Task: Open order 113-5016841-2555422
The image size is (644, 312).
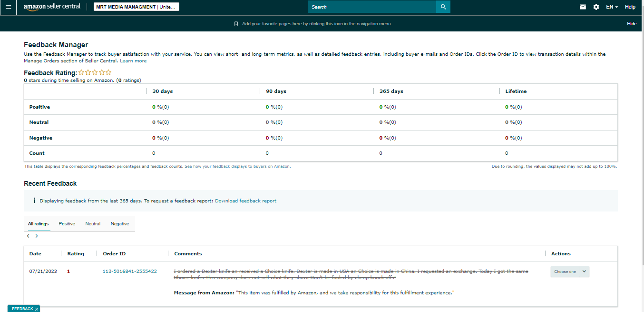Action: point(130,272)
